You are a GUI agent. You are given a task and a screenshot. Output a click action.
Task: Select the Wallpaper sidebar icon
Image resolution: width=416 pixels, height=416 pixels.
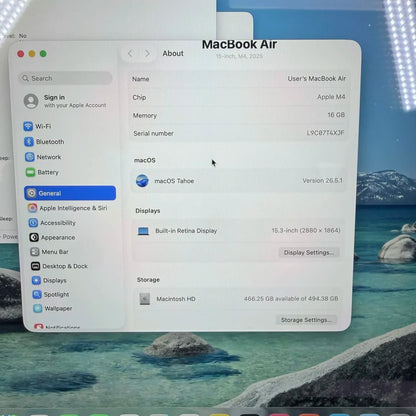pos(37,308)
